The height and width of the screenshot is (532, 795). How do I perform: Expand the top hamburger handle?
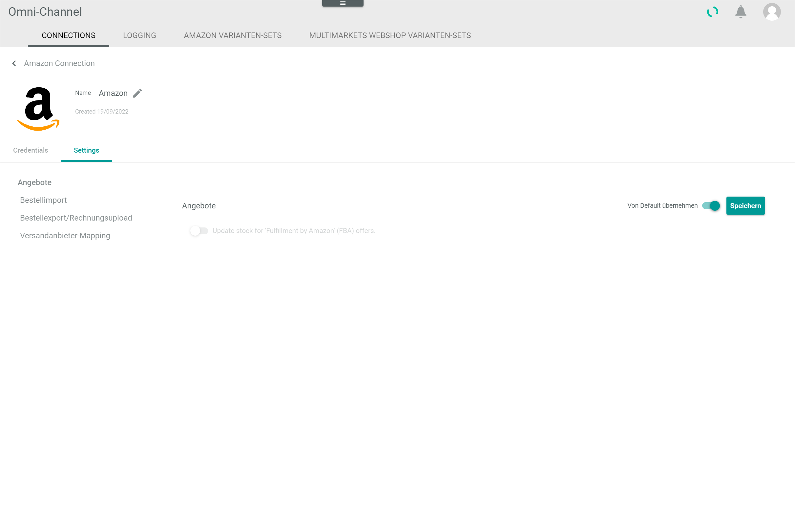tap(343, 3)
